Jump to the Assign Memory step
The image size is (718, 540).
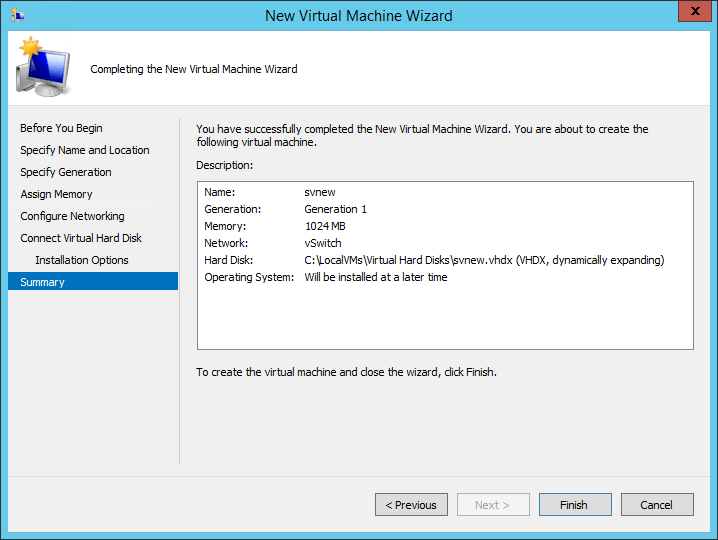coord(56,194)
